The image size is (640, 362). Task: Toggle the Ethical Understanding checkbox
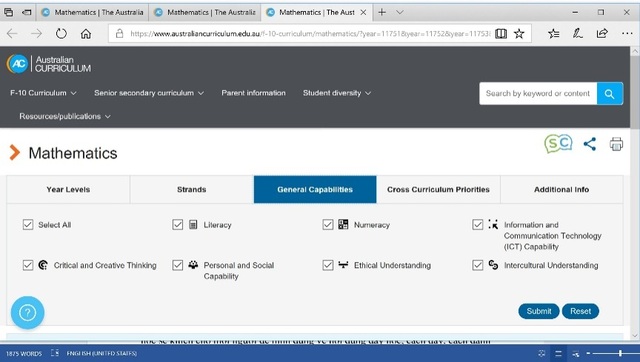pos(328,265)
